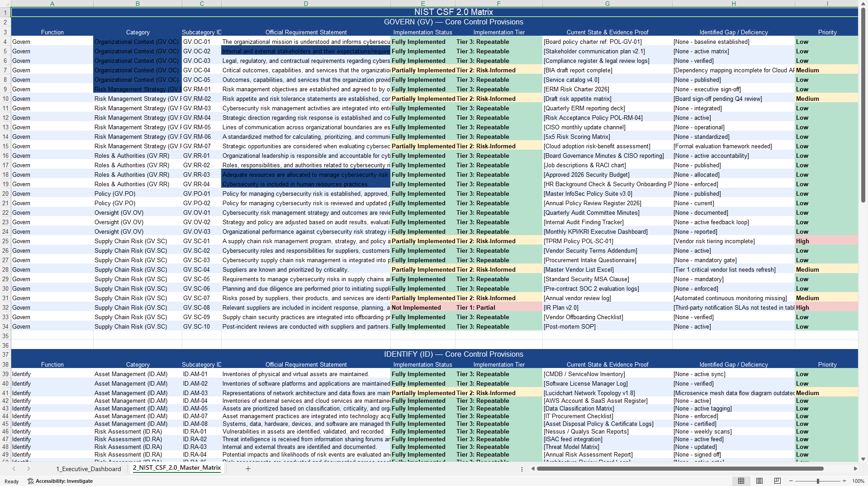Click the zoom out minus icon
868x486 pixels.
pos(791,481)
